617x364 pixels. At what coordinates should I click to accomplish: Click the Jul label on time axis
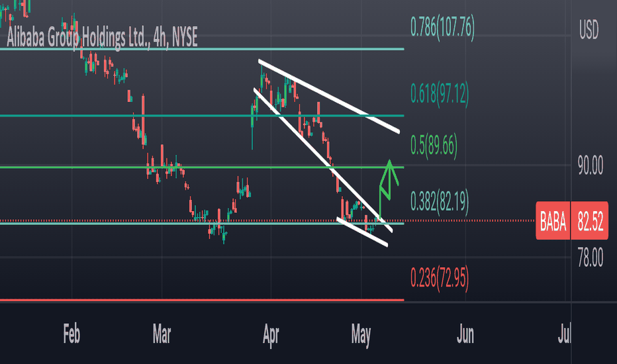tap(564, 334)
